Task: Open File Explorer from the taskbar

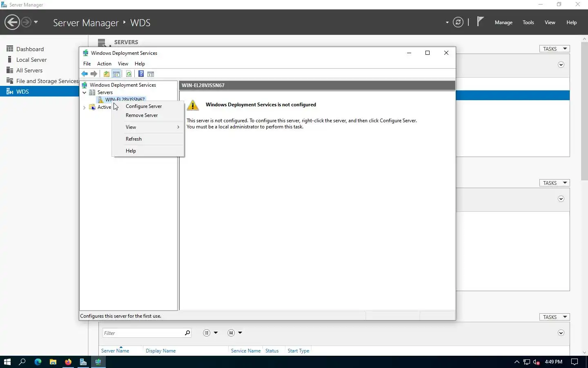Action: tap(53, 362)
